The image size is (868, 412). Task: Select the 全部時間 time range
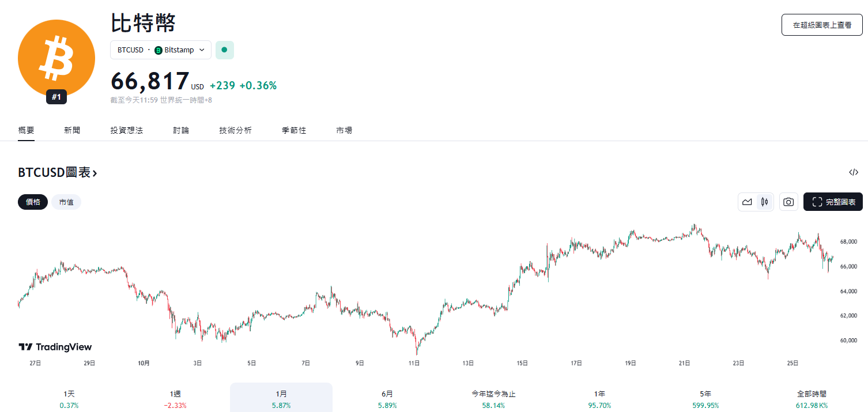pos(812,399)
